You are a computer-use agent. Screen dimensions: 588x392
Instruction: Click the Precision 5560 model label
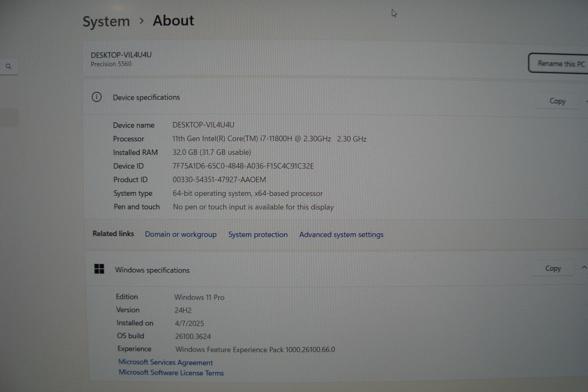click(x=111, y=64)
